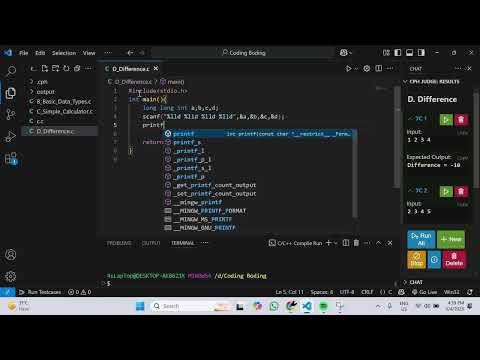The image size is (480, 360).
Task: Go back using navigation arrow
Action: pos(130,53)
